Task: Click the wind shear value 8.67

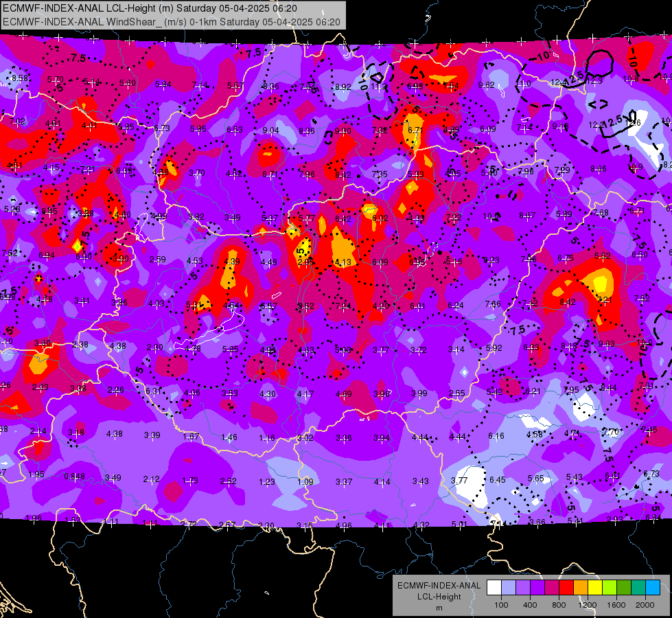Action: [x=527, y=216]
